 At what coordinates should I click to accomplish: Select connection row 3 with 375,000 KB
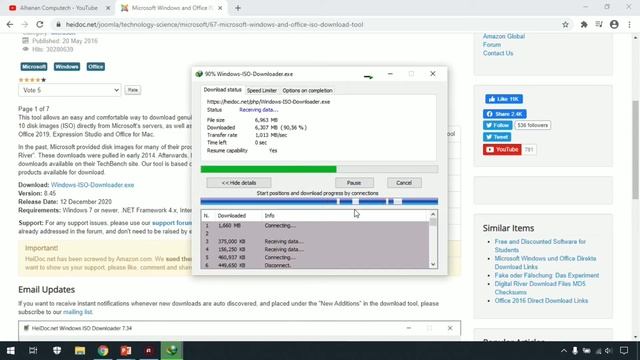[315, 241]
